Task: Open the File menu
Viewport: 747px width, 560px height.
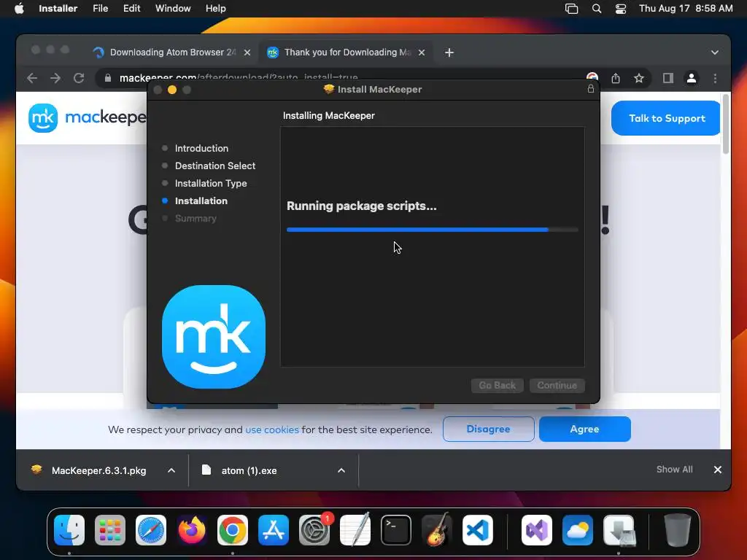Action: pyautogui.click(x=101, y=8)
